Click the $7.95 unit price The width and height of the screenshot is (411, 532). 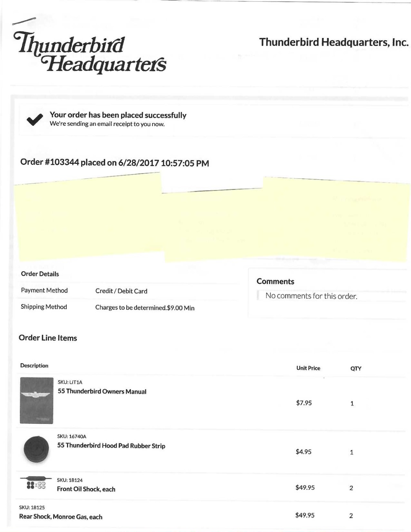pos(304,403)
